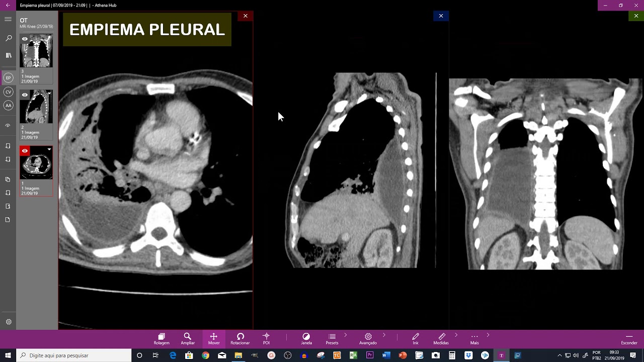644x362 pixels.
Task: Select the Ampliar zoom tool
Action: (188, 338)
